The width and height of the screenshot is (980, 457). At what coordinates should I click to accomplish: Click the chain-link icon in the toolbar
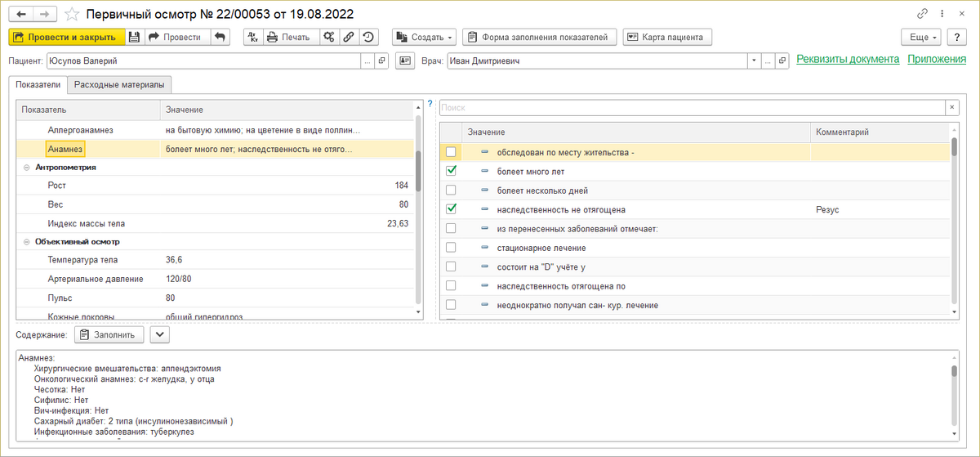pyautogui.click(x=349, y=37)
